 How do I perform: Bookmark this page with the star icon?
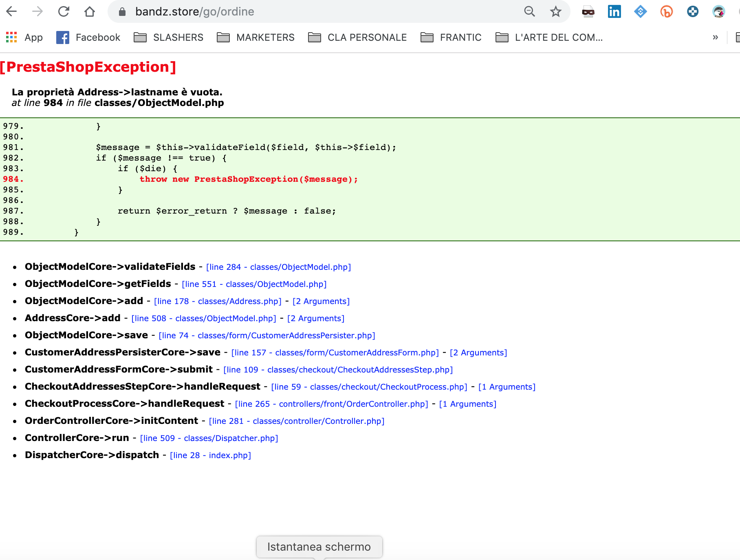point(555,11)
